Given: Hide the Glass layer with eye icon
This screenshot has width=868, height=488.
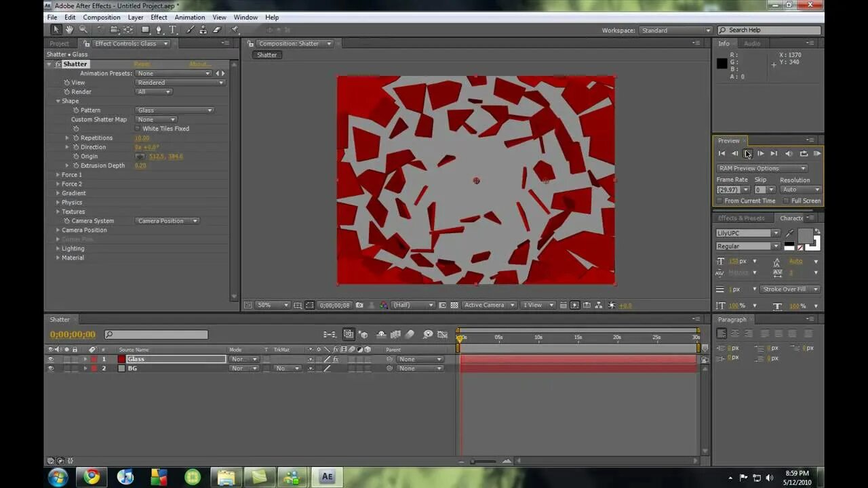Looking at the screenshot, I should [50, 359].
